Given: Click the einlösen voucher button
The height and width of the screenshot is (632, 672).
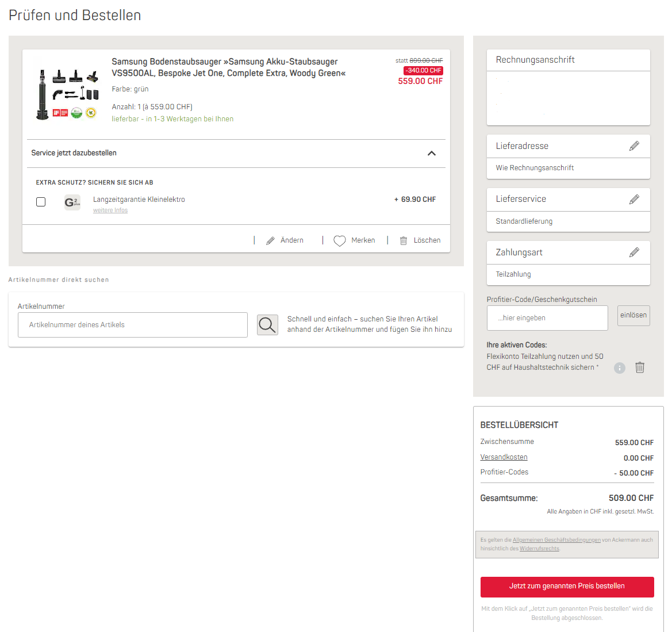Looking at the screenshot, I should pyautogui.click(x=633, y=315).
